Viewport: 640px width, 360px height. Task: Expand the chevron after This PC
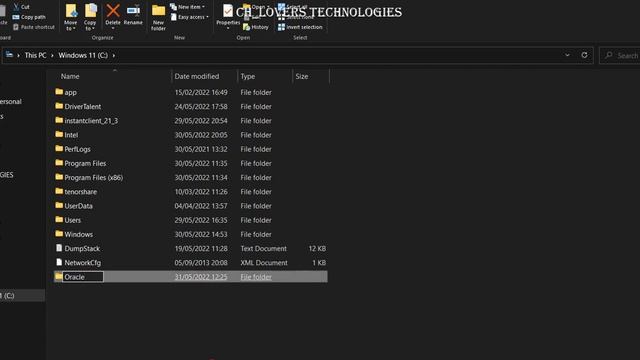click(x=52, y=55)
